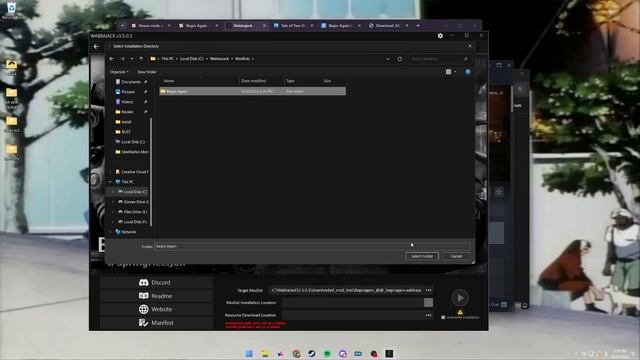640x360 pixels.
Task: Click the Modlist Installation Location field
Action: click(353, 302)
